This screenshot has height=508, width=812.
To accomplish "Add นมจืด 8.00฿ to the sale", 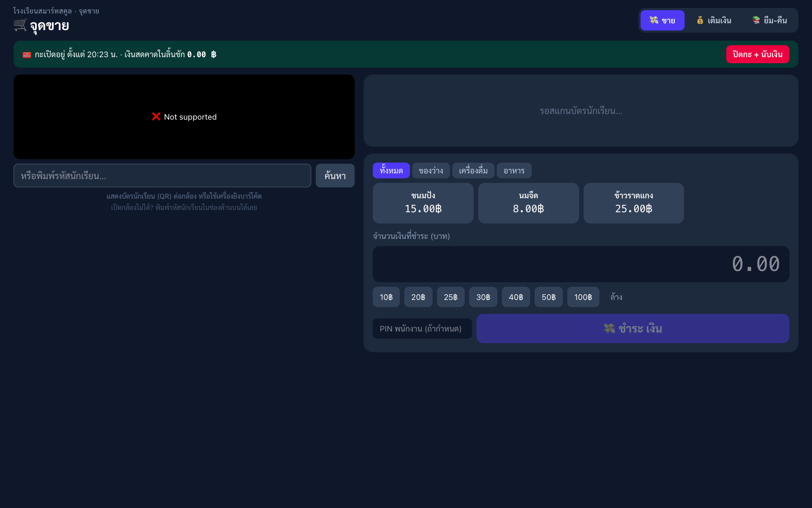I will (529, 203).
